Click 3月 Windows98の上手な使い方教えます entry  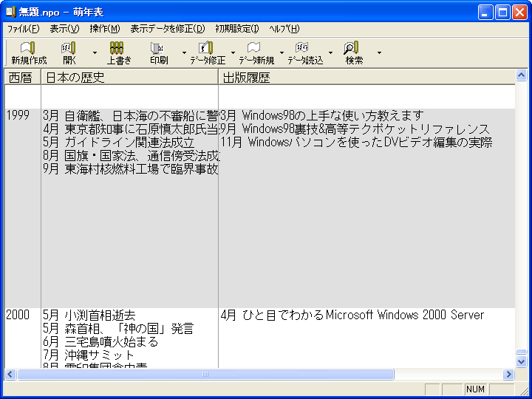[x=322, y=116]
